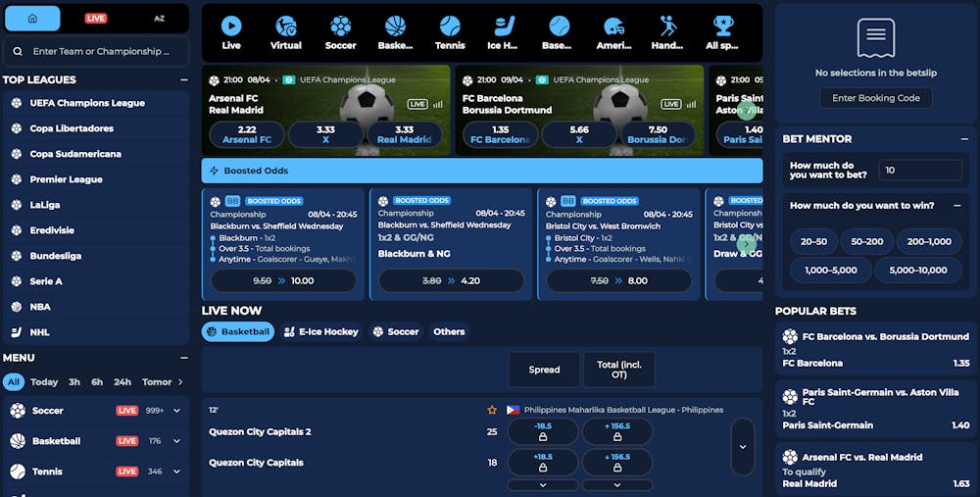
Task: Select the E-Ice Hockey live tab
Action: [x=321, y=332]
